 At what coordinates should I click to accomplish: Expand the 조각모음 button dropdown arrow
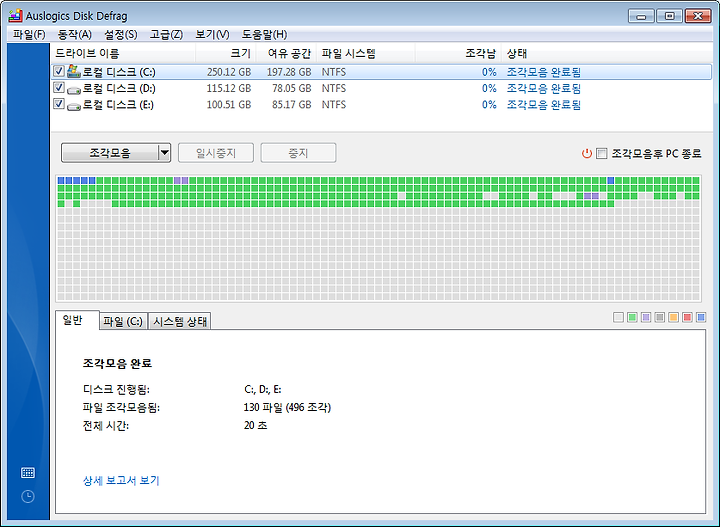pyautogui.click(x=164, y=153)
